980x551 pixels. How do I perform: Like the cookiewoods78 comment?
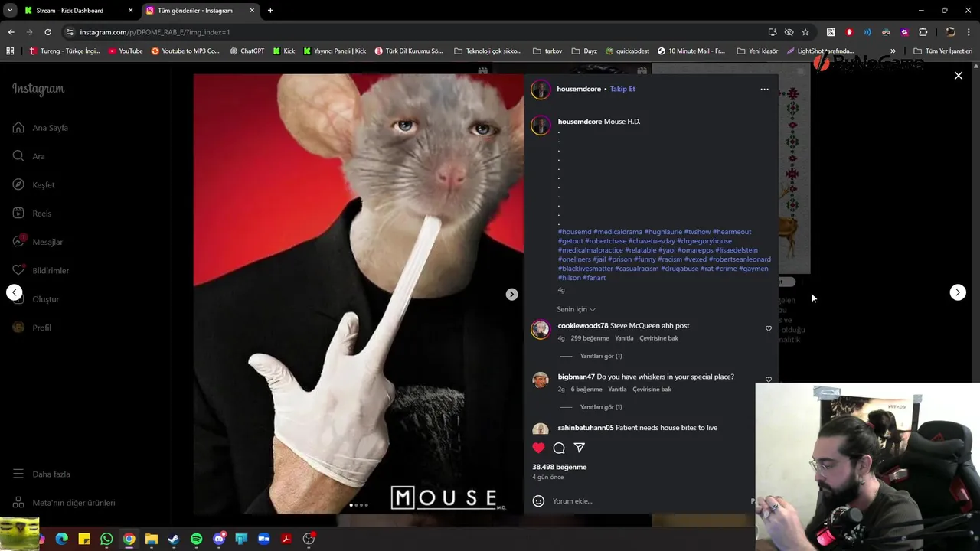(x=769, y=328)
